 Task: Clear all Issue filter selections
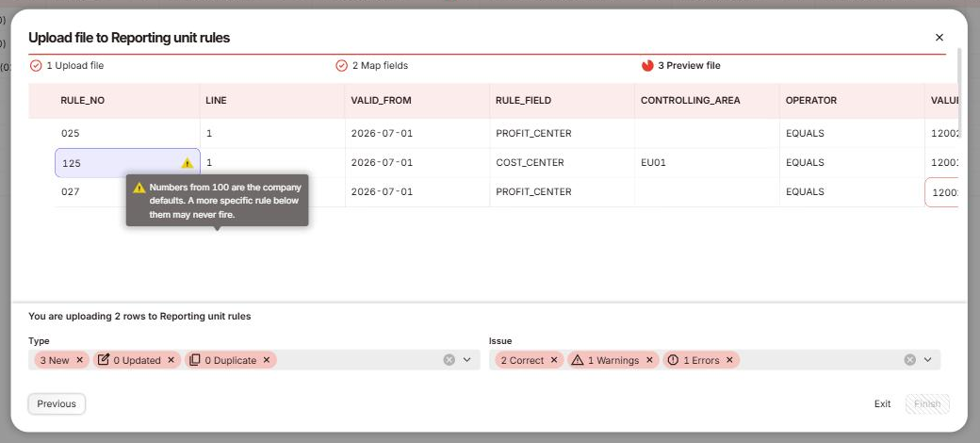click(910, 359)
